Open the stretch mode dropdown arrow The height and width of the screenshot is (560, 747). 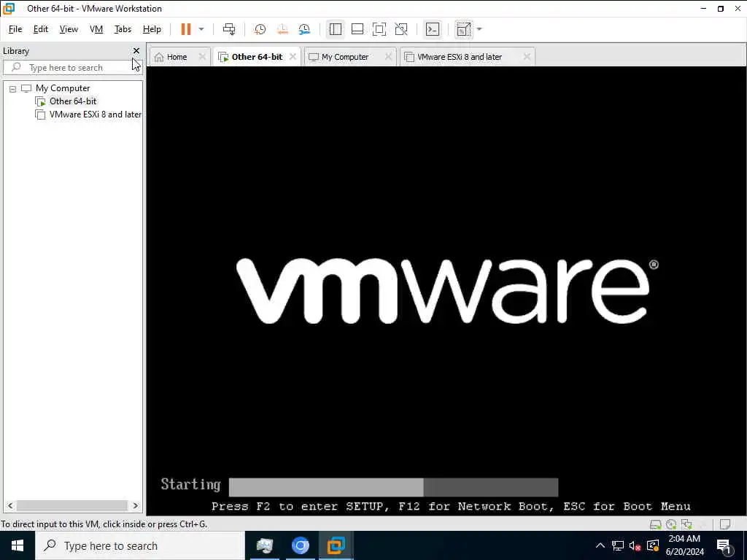coord(479,29)
